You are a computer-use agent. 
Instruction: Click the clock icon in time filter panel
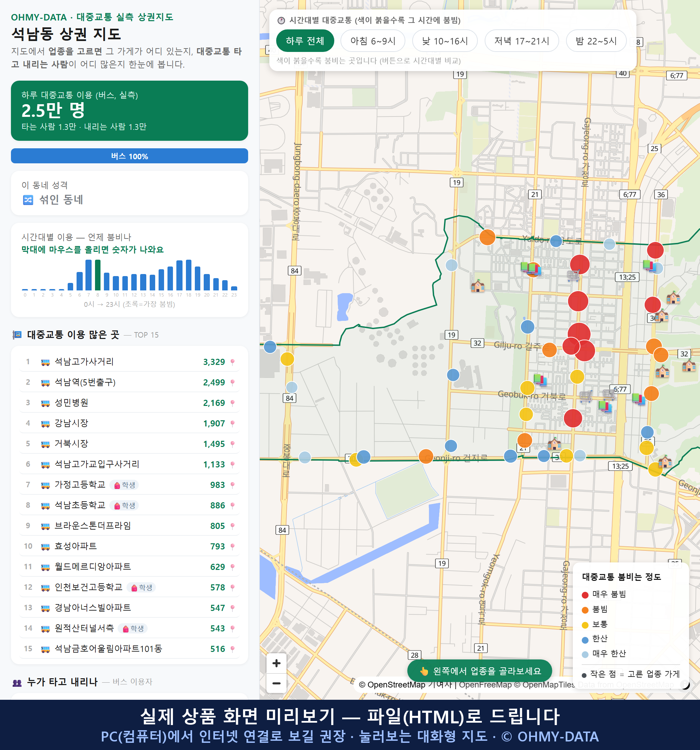coord(281,21)
